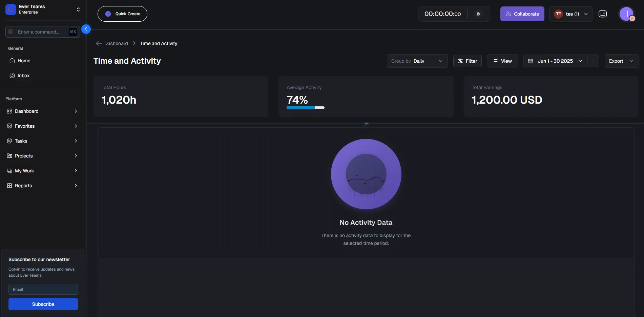Click the Total Earnings 1,200.00 USD value
The height and width of the screenshot is (317, 644).
507,100
